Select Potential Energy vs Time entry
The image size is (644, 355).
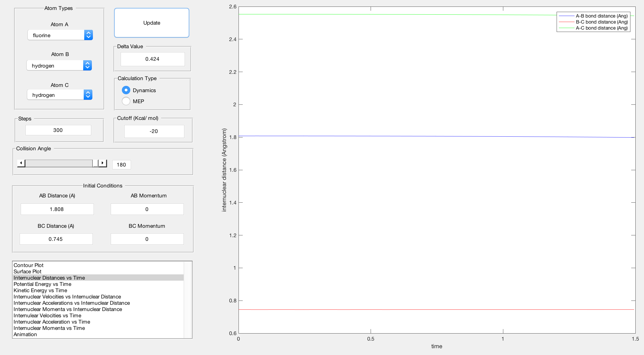tap(42, 284)
